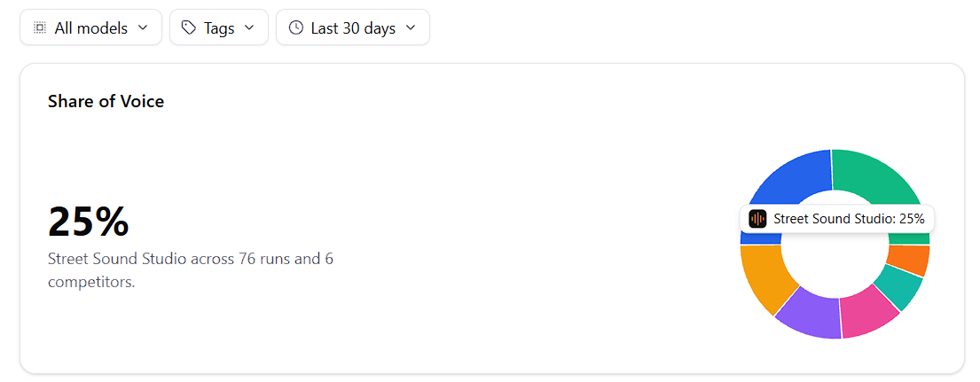Click the Street Sound Studio waveform logo
Screen dimensions: 980x382
click(757, 218)
